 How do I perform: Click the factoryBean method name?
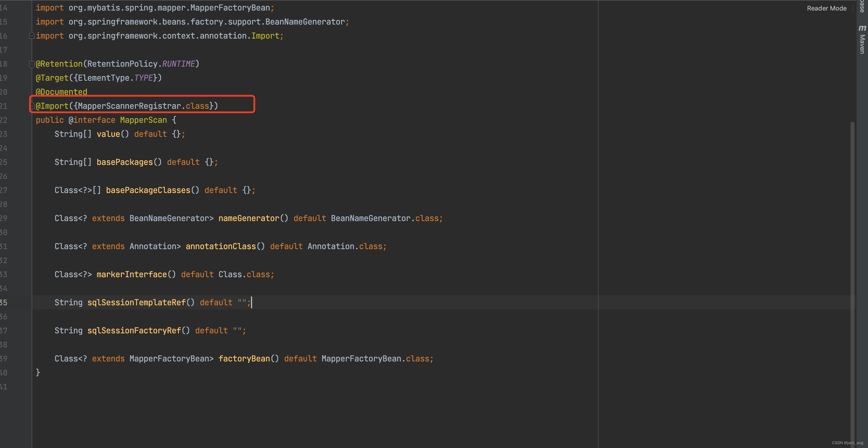[244, 359]
